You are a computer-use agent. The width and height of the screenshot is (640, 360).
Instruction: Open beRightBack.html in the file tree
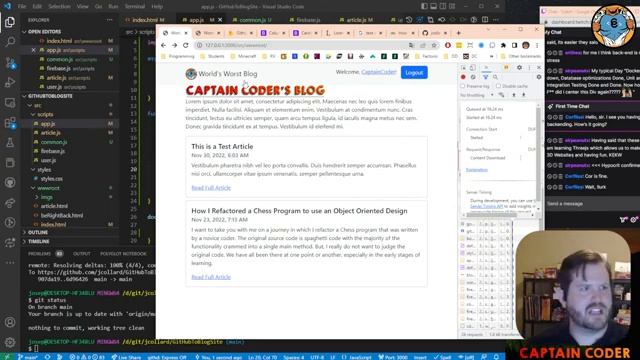point(62,215)
